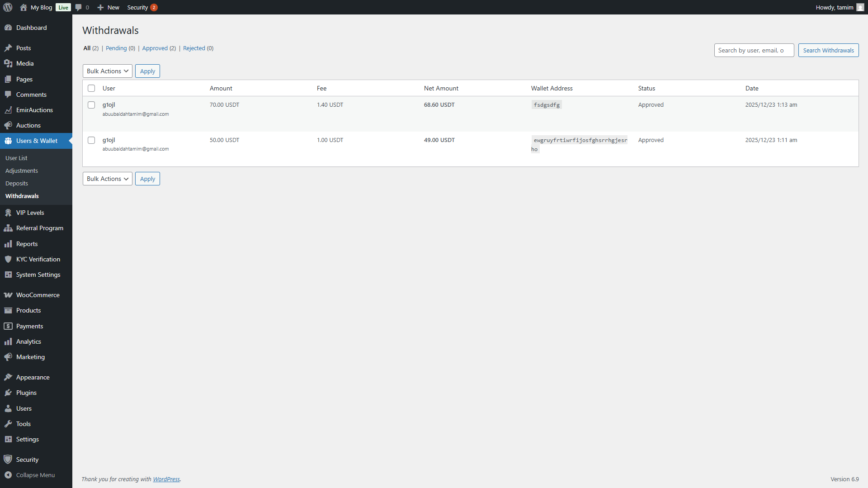The image size is (868, 488).
Task: Click the Pages icon in sidebar
Action: pos(8,79)
